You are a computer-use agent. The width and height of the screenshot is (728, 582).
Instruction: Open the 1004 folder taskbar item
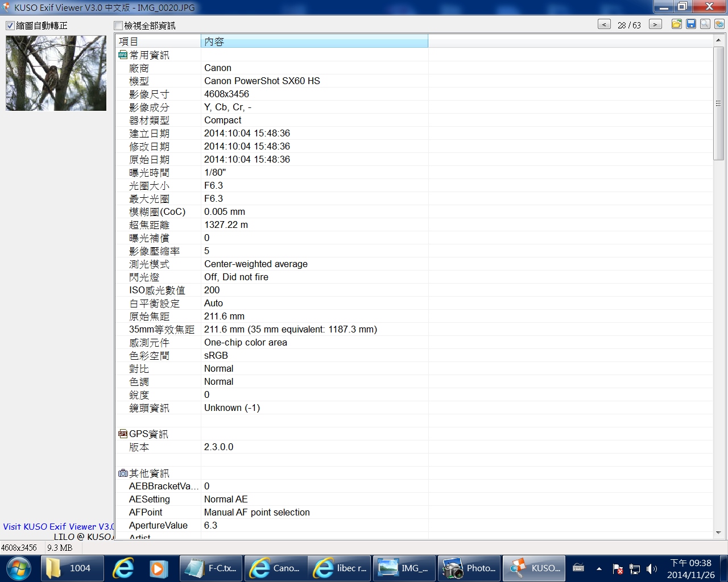(73, 568)
